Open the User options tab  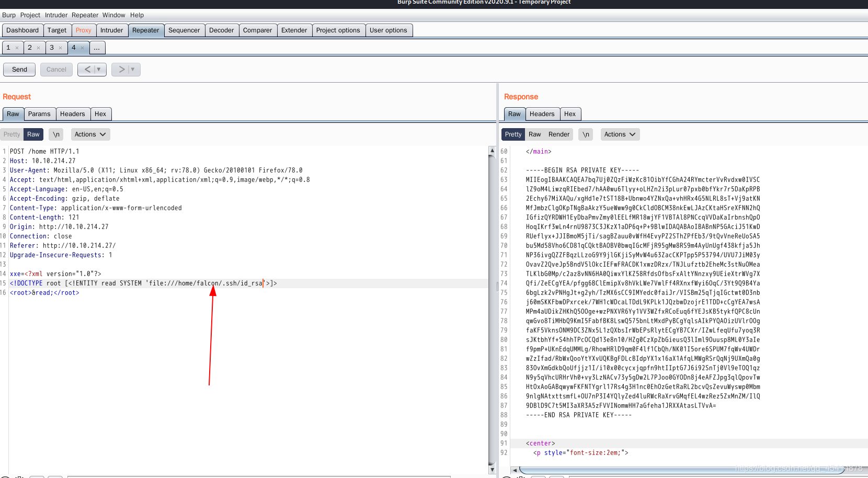click(x=389, y=30)
